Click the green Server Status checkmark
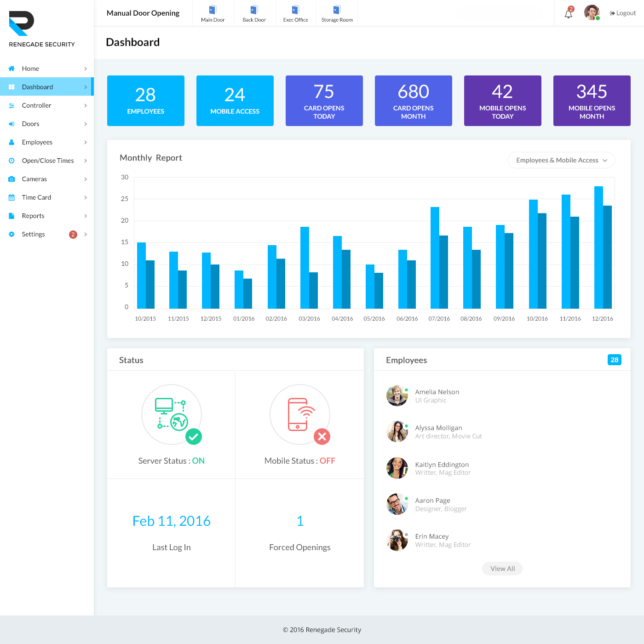 [x=194, y=437]
